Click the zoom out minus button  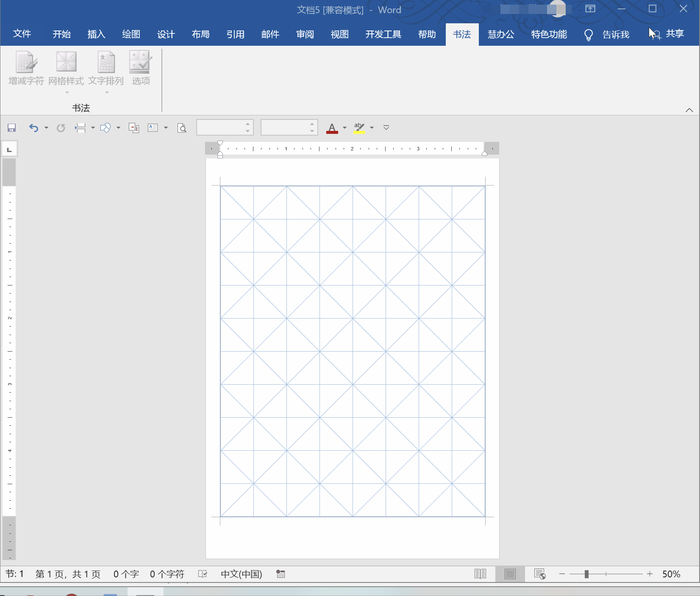coord(562,574)
